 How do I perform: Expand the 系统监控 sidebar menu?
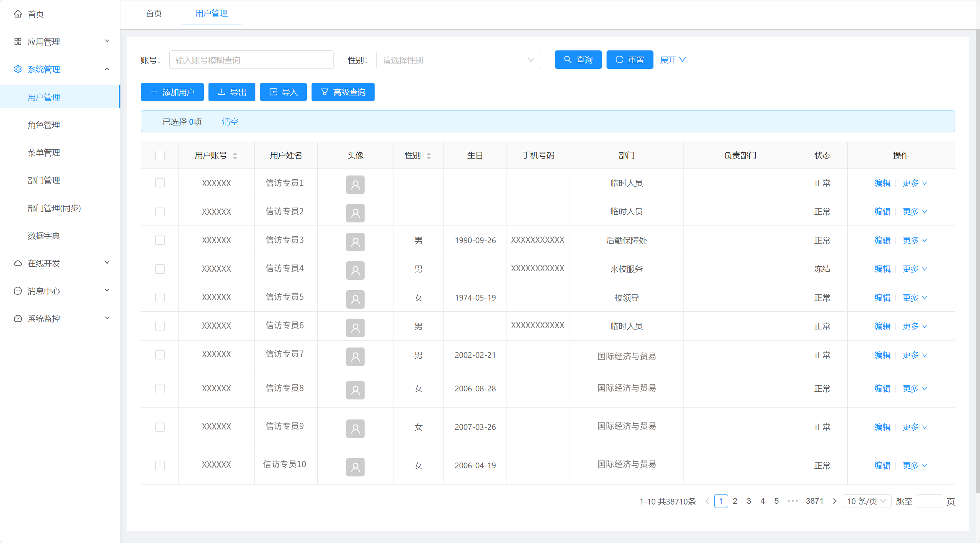(x=60, y=319)
